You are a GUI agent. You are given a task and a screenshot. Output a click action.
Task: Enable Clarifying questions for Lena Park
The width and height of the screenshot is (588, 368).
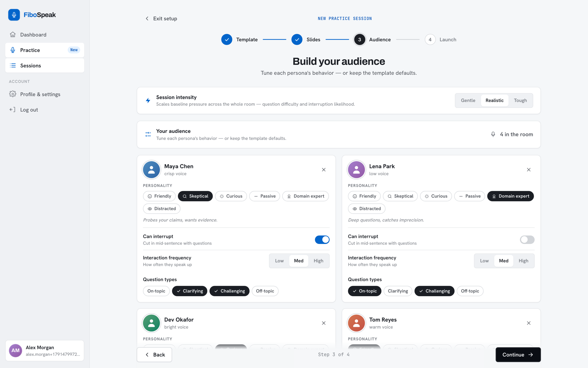pyautogui.click(x=398, y=291)
